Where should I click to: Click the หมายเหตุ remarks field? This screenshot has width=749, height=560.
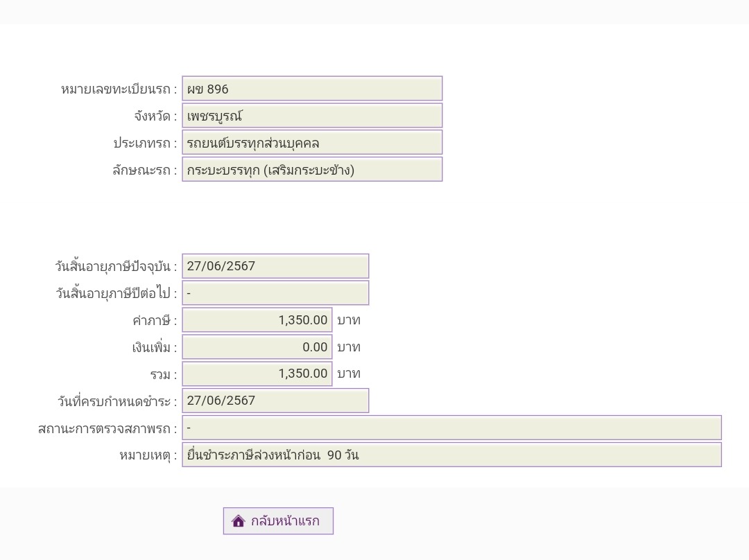(451, 455)
